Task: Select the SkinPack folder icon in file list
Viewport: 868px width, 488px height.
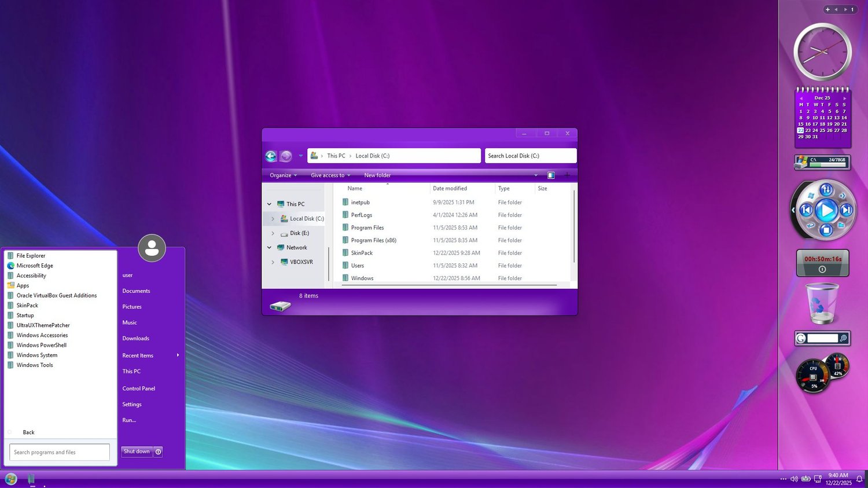Action: [345, 253]
